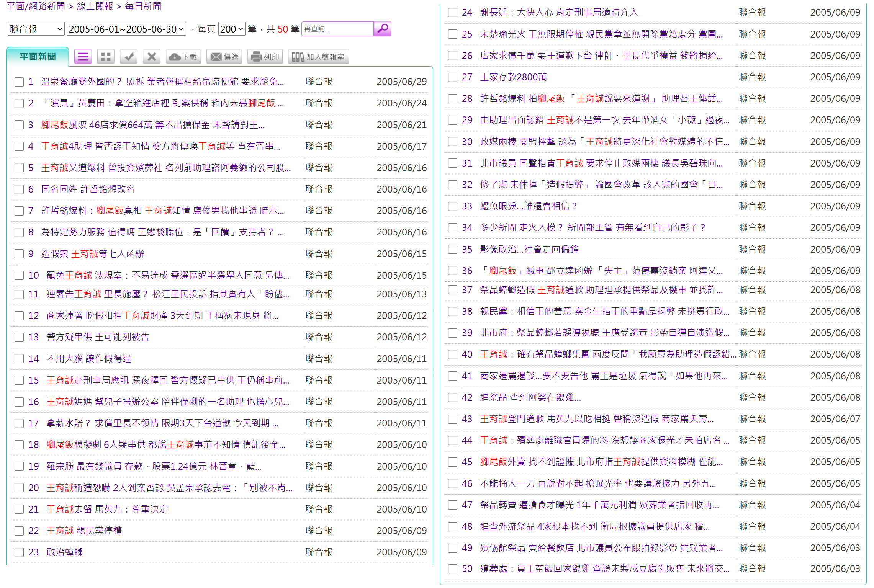
Task: Click 聯合報 source text in row 24
Action: pyautogui.click(x=752, y=12)
